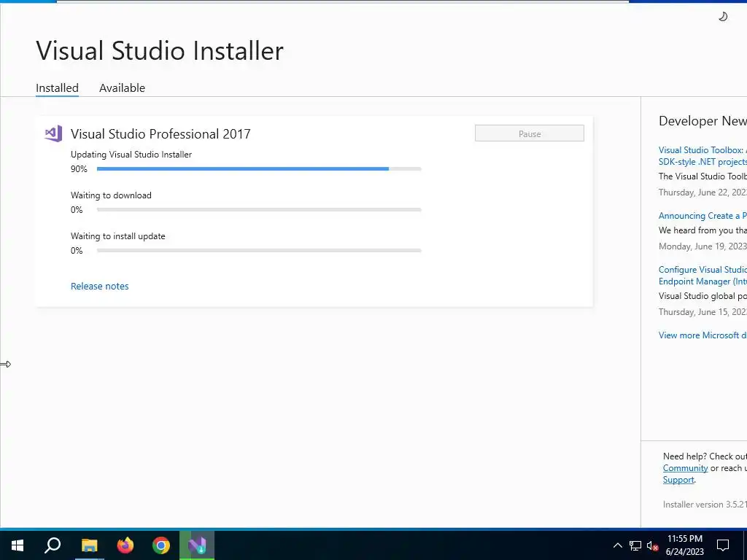
Task: Click Thursday, June 15 date text
Action: click(x=703, y=312)
